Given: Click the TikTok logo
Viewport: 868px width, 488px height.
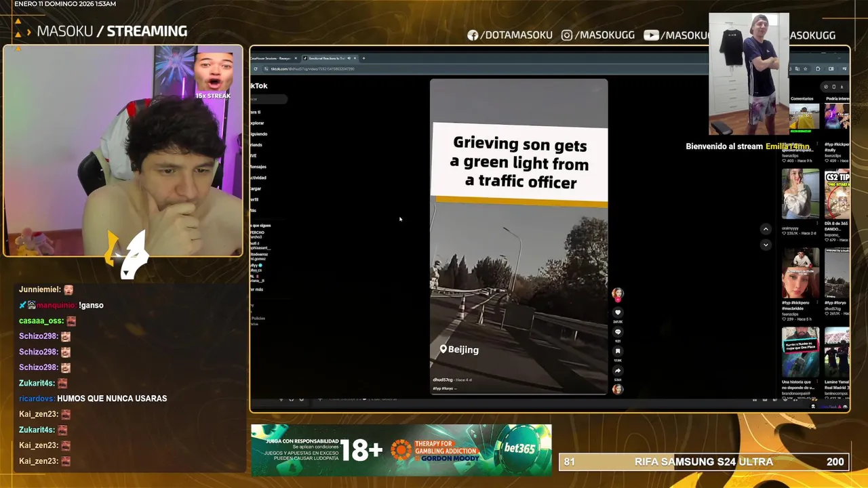Looking at the screenshot, I should coord(259,86).
